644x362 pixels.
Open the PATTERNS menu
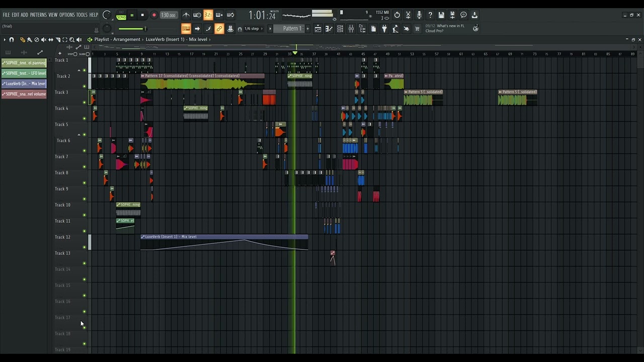point(38,15)
